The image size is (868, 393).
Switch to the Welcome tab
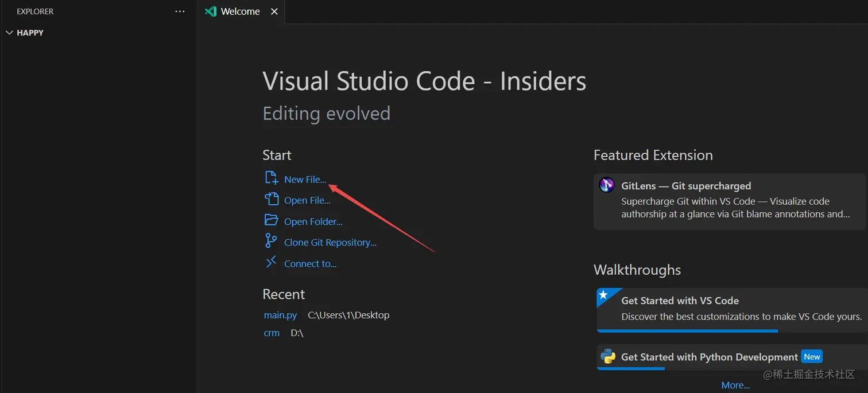(241, 11)
